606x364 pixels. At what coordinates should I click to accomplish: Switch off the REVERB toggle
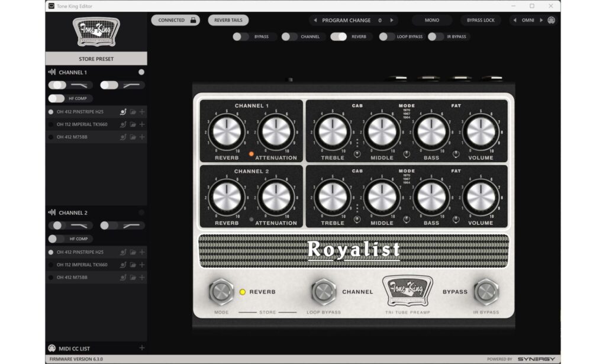[x=338, y=36]
